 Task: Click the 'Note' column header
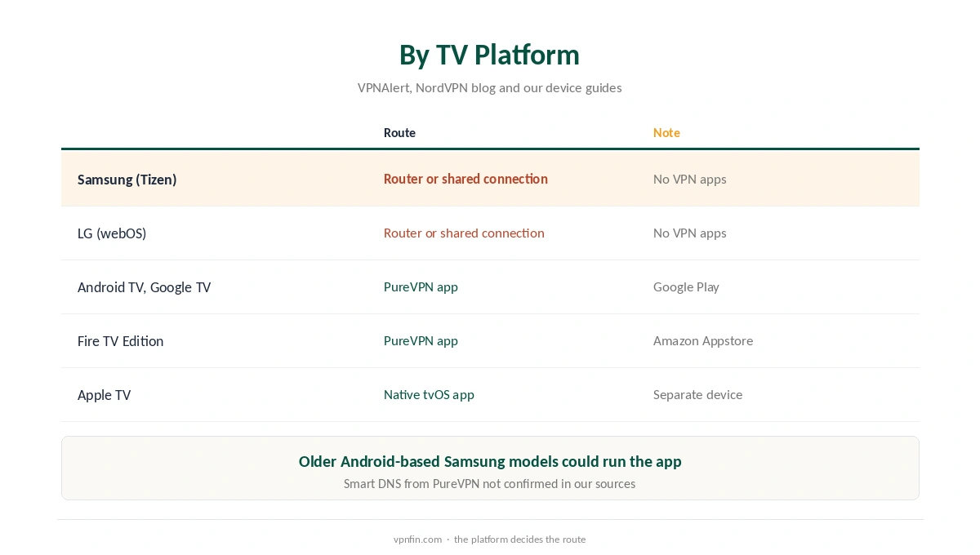coord(666,132)
